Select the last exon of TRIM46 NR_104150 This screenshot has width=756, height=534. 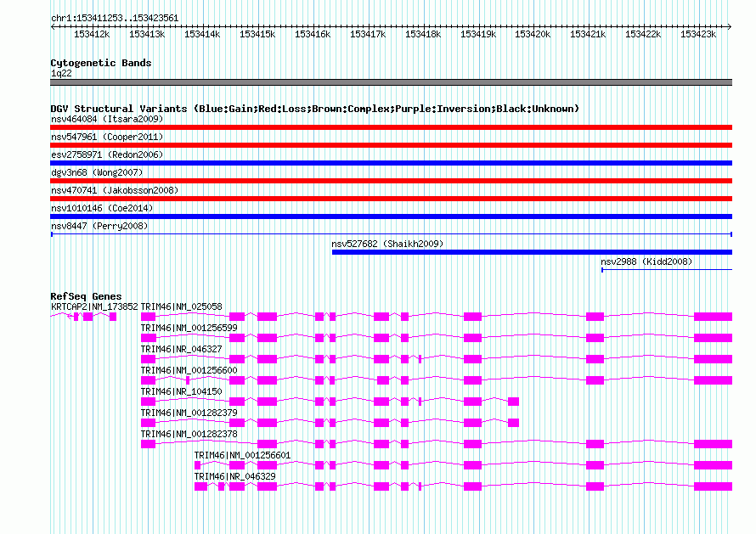coord(513,402)
